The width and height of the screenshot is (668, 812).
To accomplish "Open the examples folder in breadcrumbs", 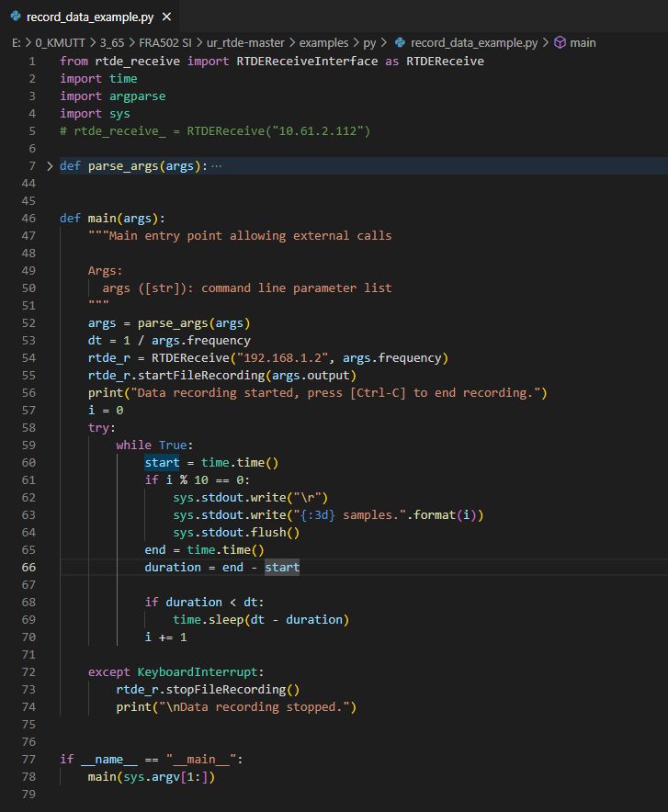I will click(x=324, y=42).
